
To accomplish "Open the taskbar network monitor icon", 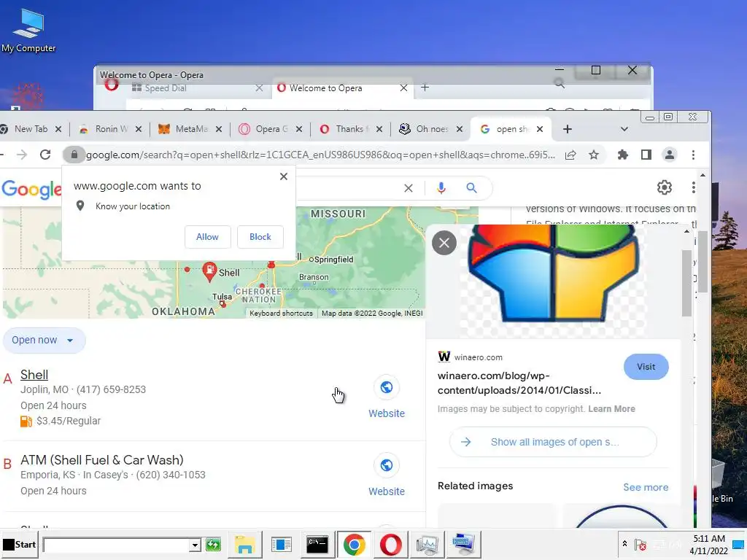I will point(427,545).
